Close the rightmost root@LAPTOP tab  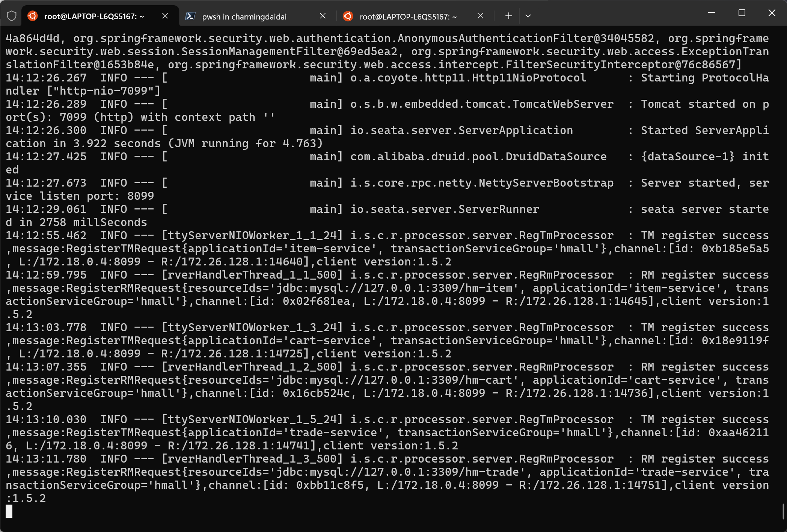pyautogui.click(x=480, y=16)
